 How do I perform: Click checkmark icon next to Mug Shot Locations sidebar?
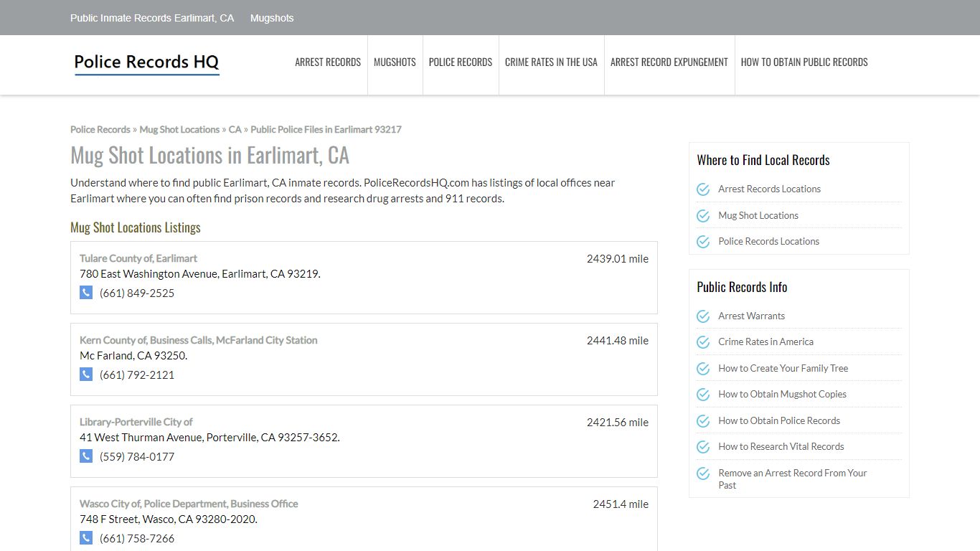703,216
